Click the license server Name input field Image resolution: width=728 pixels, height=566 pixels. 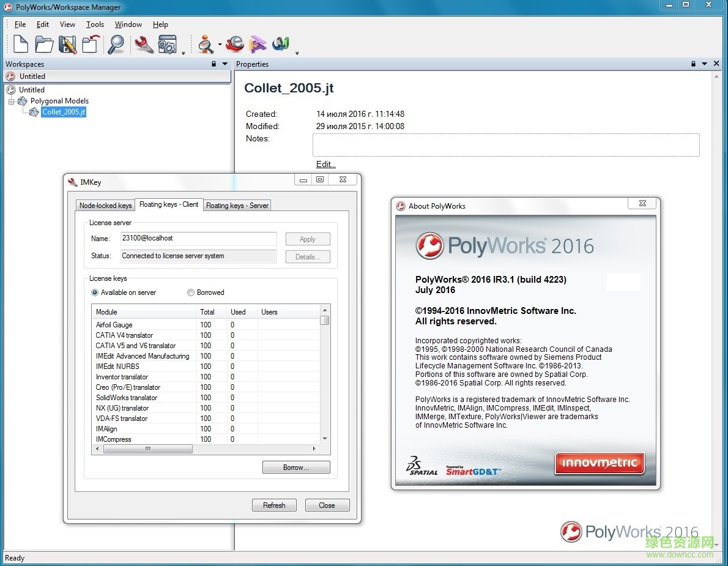198,239
